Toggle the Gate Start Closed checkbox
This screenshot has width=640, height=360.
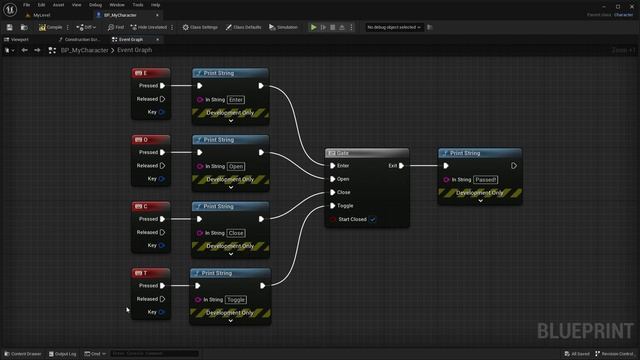[373, 219]
